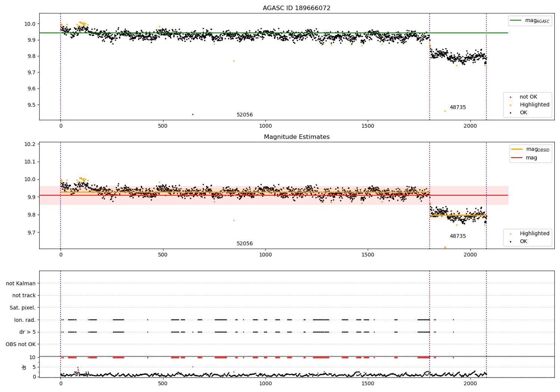Screen dimensions: 560x392
Task: Click the '1000' x-axis tick in top plot
Action: [x=265, y=126]
